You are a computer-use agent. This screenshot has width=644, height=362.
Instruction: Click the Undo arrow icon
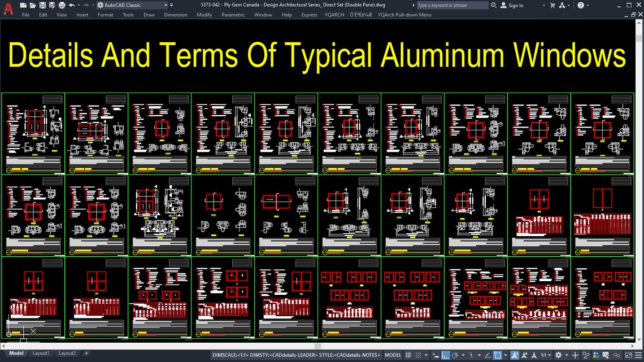point(72,6)
